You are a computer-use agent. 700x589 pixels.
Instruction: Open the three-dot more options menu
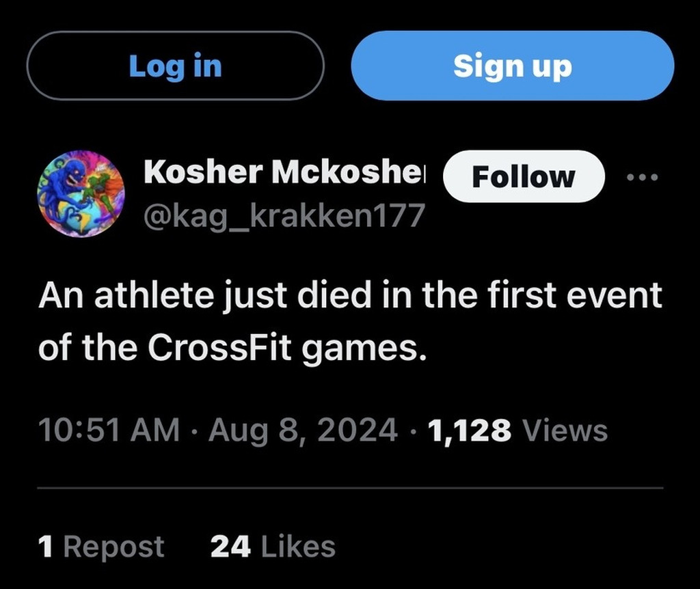[643, 177]
